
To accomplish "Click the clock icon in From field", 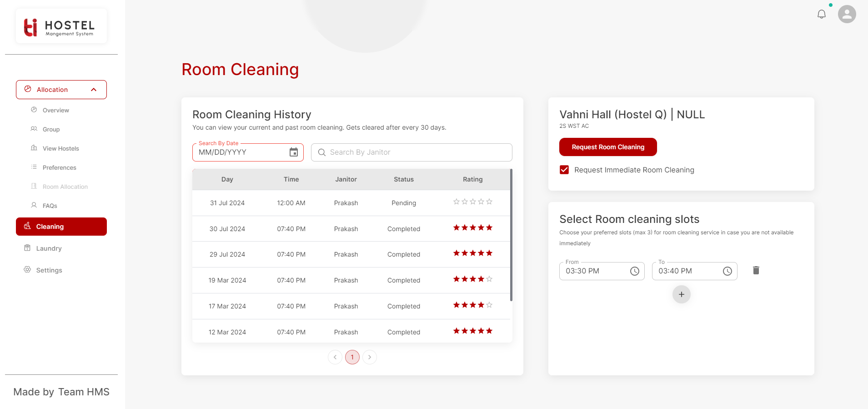I will pos(635,271).
